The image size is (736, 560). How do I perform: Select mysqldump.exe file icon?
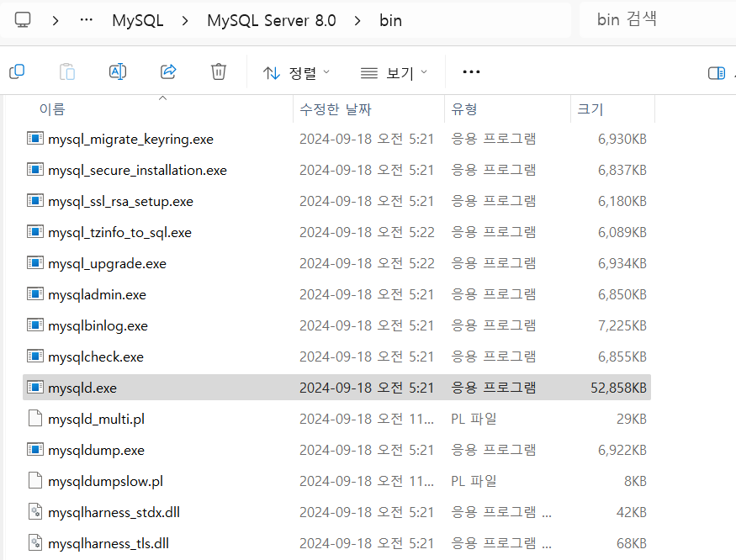point(35,449)
